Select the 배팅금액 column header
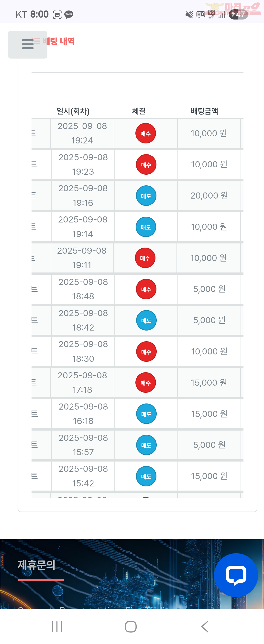This screenshot has height=644, width=264. [x=204, y=111]
